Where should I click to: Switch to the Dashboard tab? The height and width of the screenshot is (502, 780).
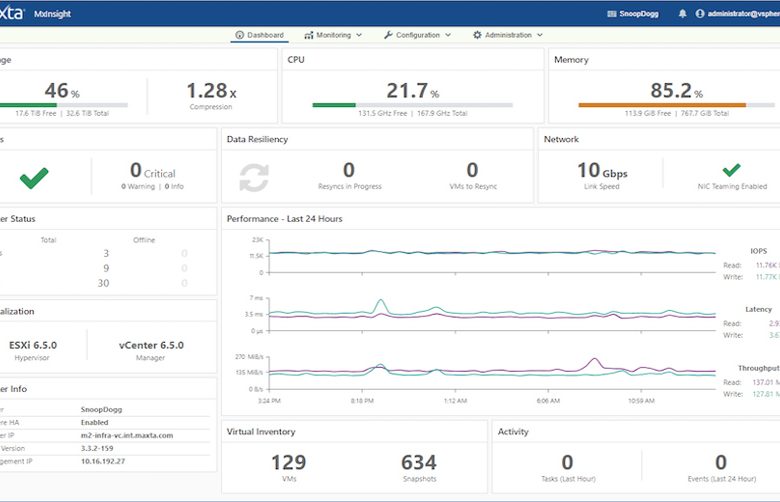(x=260, y=35)
